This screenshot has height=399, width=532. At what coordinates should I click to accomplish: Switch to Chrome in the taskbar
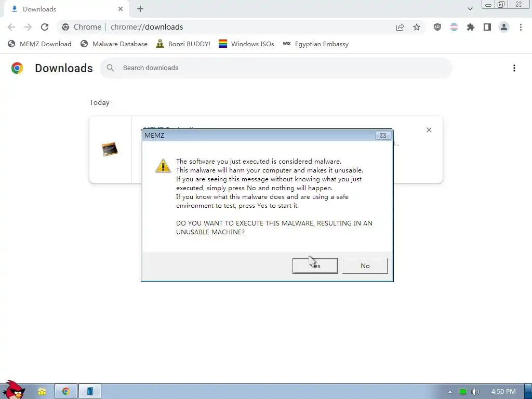(x=66, y=392)
